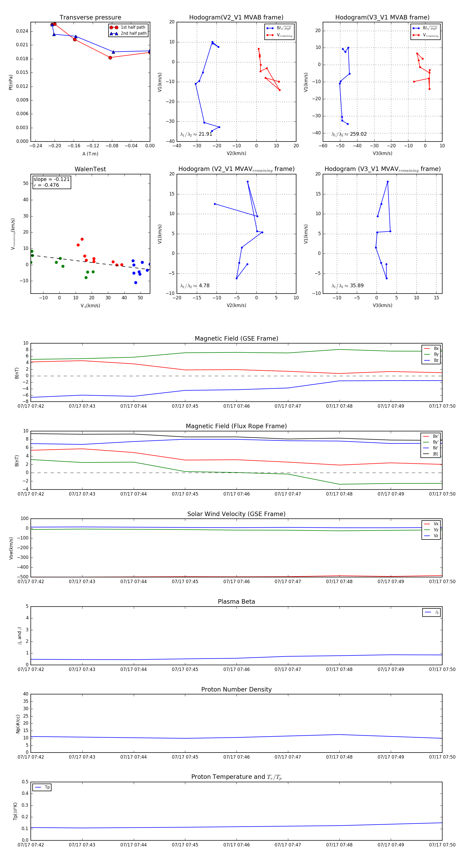Click the eigenvalue ratio 35.89 label
The height and width of the screenshot is (868, 473).
tap(347, 286)
